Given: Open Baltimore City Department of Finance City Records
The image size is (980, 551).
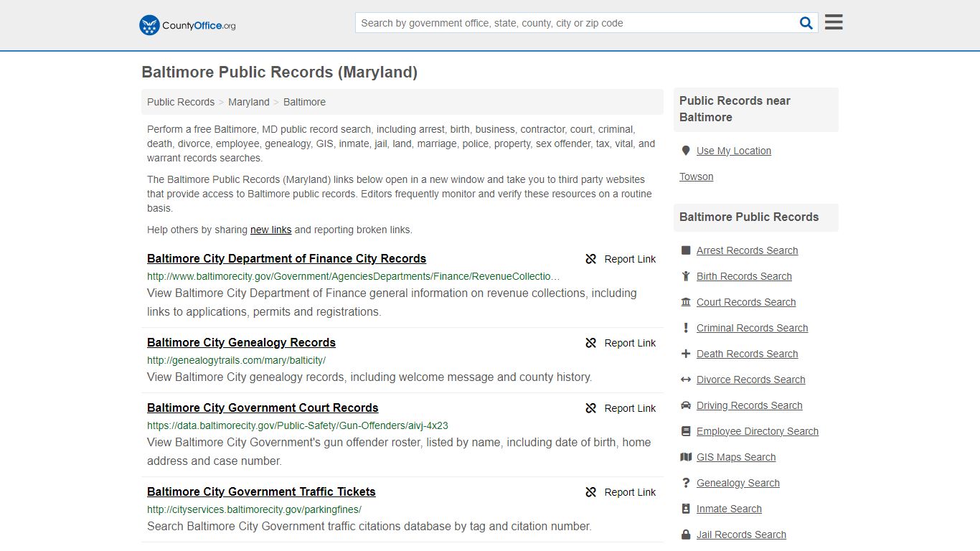Looking at the screenshot, I should [286, 258].
